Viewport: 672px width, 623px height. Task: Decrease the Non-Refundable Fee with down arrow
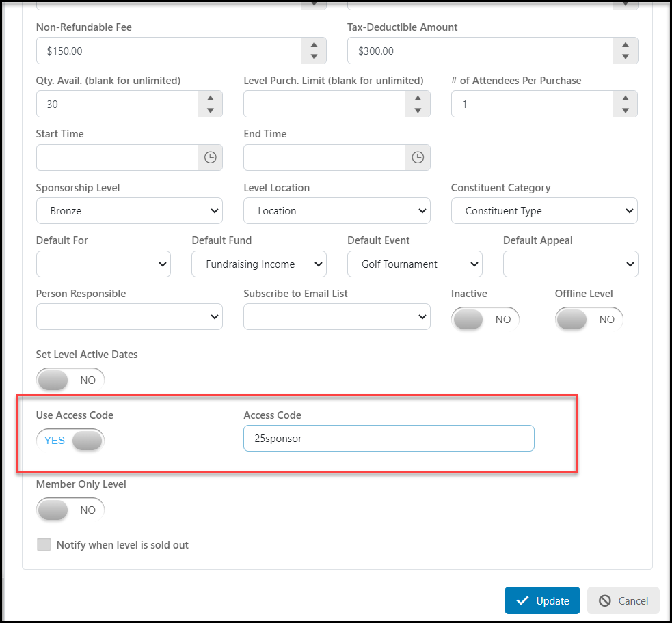(314, 57)
